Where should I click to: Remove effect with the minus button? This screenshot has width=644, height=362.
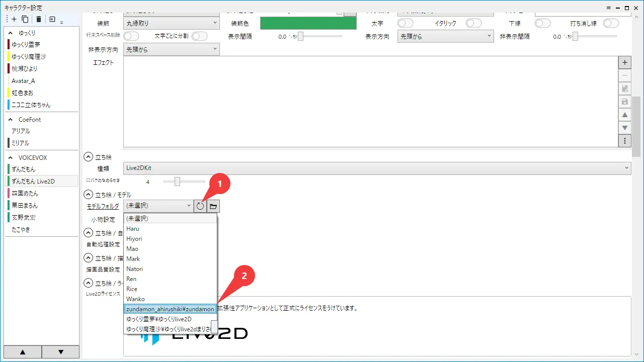[625, 76]
